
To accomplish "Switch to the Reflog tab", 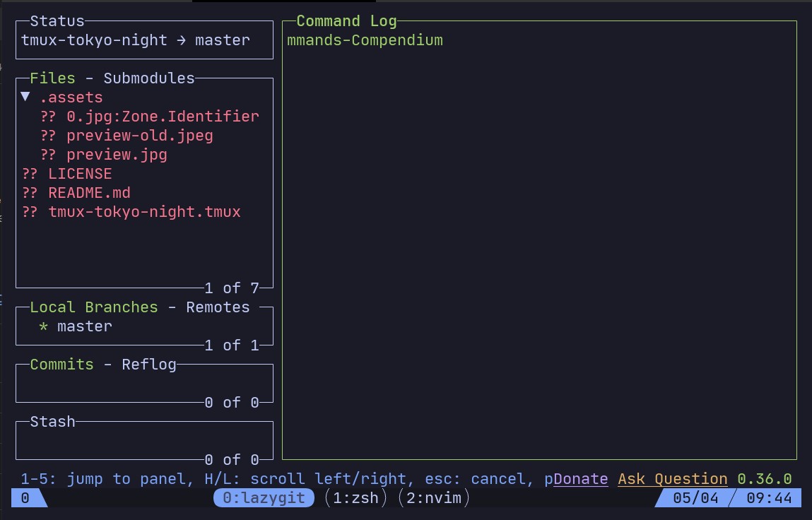I will 149,364.
